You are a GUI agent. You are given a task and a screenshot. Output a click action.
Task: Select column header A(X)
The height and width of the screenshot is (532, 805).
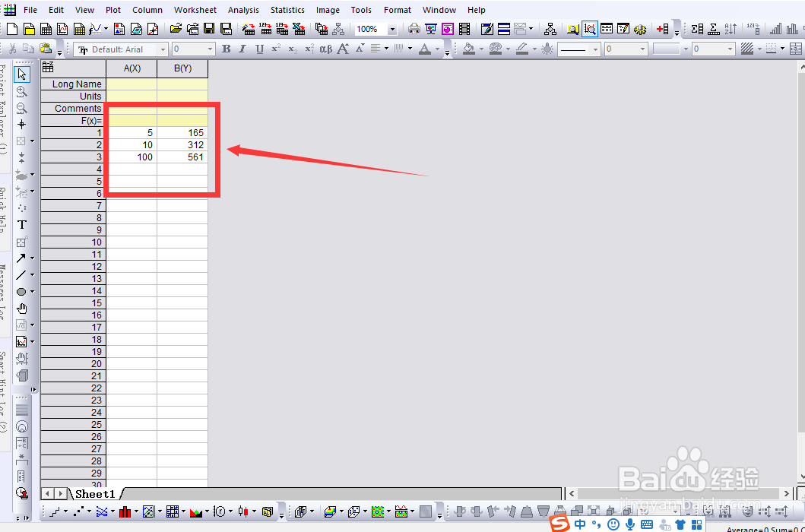132,68
